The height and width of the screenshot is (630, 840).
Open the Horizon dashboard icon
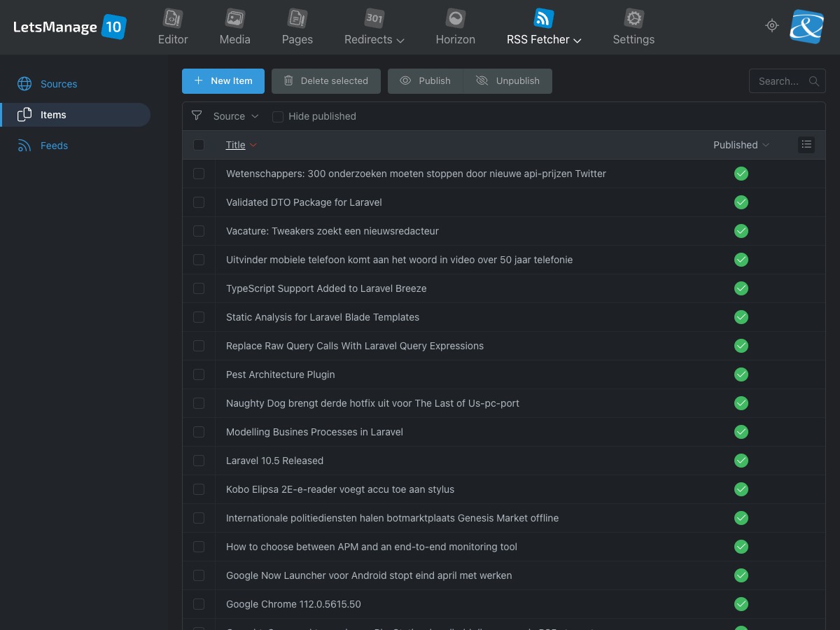[x=456, y=18]
